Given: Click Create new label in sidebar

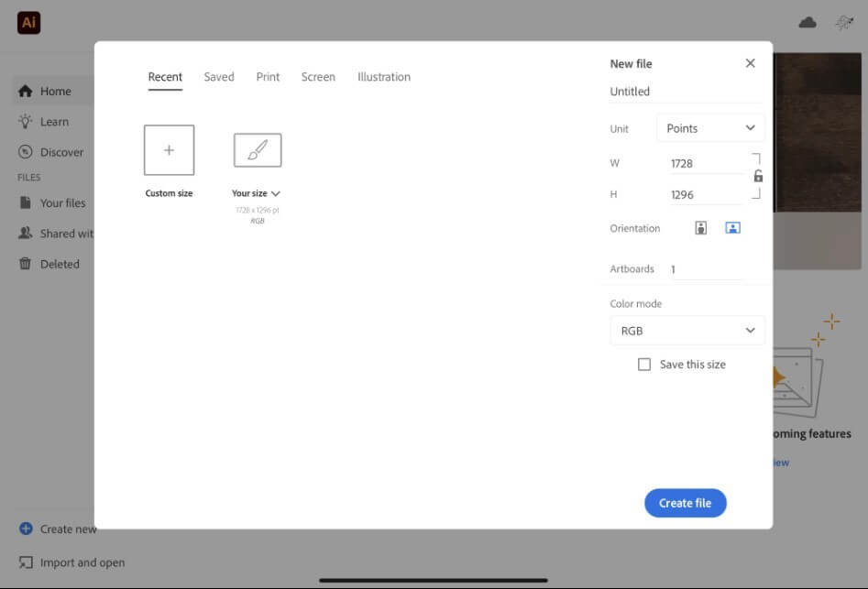Looking at the screenshot, I should pos(68,529).
